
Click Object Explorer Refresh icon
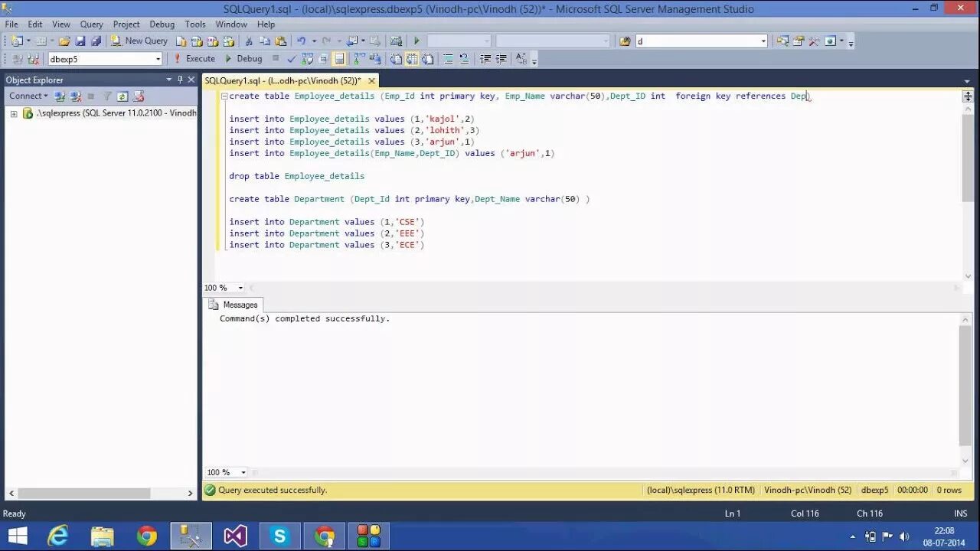[122, 96]
